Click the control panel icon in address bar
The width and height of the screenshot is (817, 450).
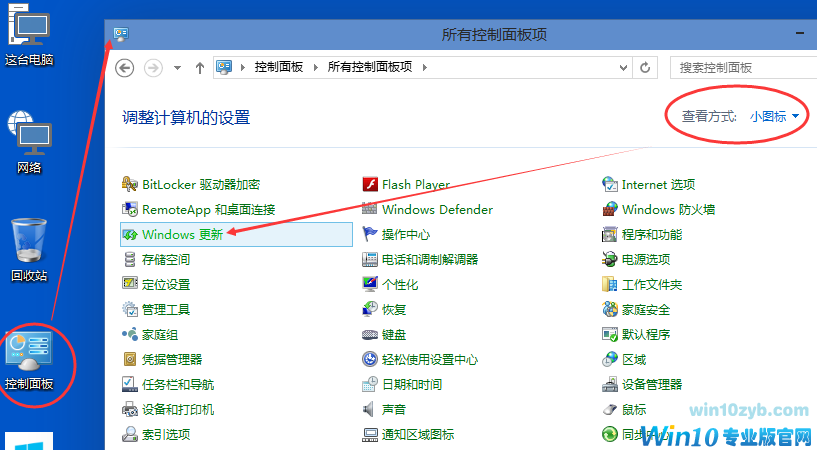click(x=224, y=67)
